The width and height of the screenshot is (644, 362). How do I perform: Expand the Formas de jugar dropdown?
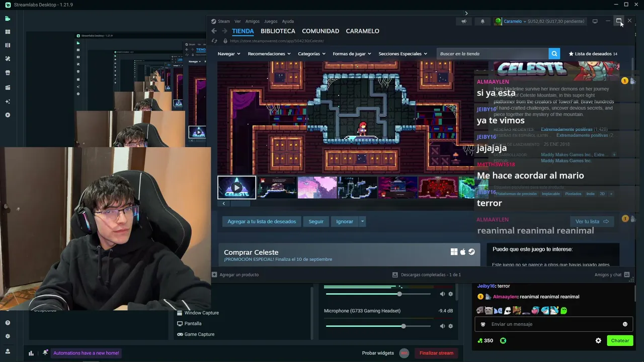click(352, 54)
